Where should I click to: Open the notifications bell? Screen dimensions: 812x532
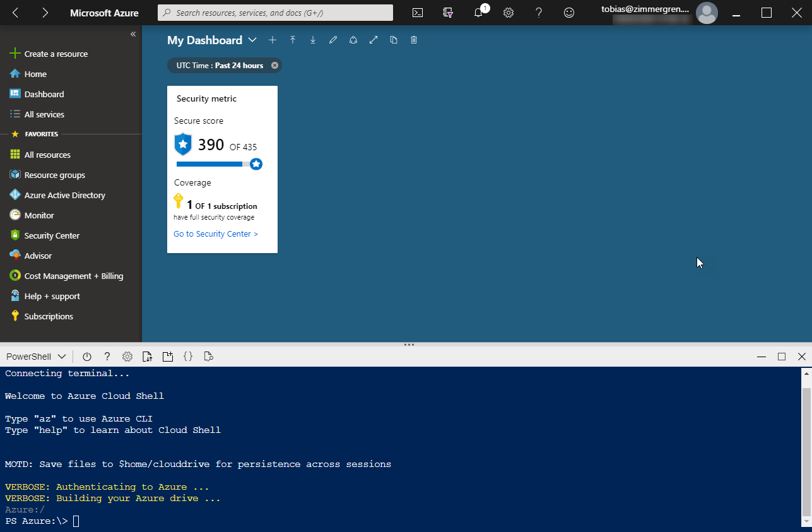(x=478, y=13)
